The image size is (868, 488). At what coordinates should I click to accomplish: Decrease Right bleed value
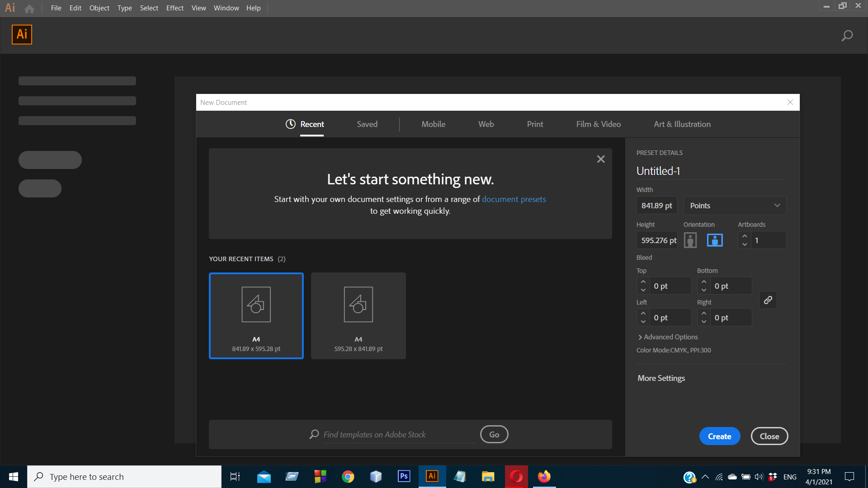703,322
